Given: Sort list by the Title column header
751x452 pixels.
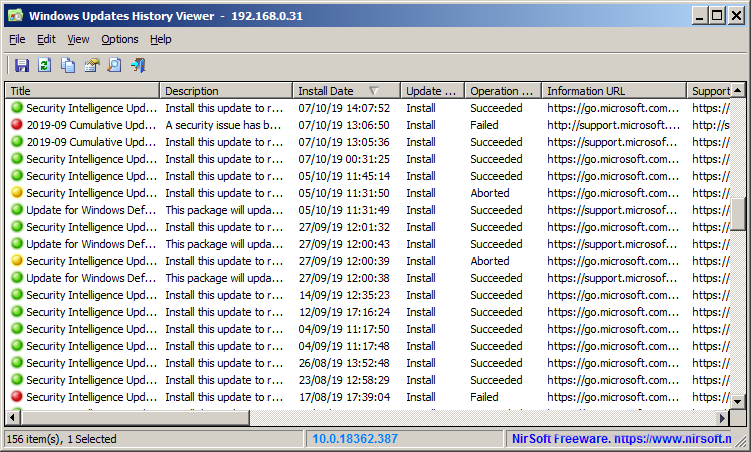Looking at the screenshot, I should point(80,91).
